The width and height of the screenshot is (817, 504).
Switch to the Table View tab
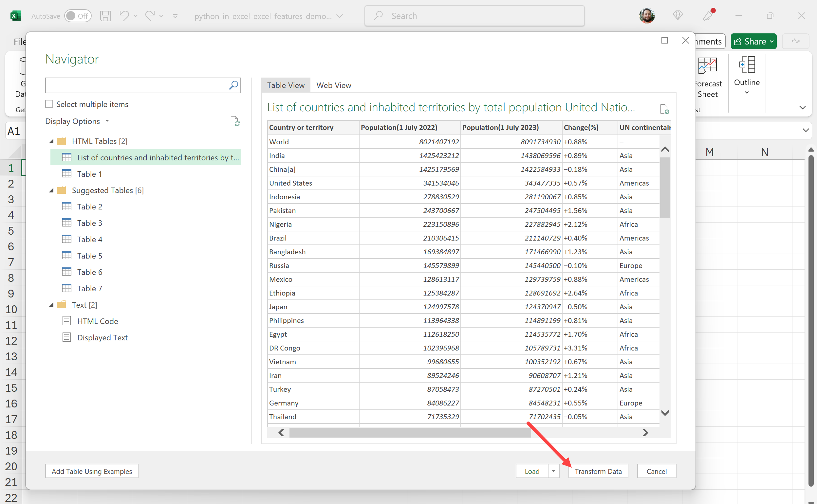pyautogui.click(x=286, y=85)
